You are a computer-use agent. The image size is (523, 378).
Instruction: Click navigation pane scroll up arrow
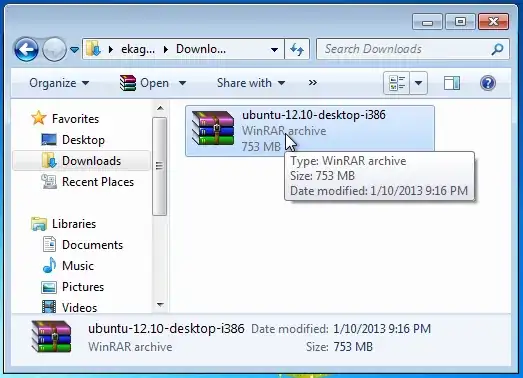(160, 108)
